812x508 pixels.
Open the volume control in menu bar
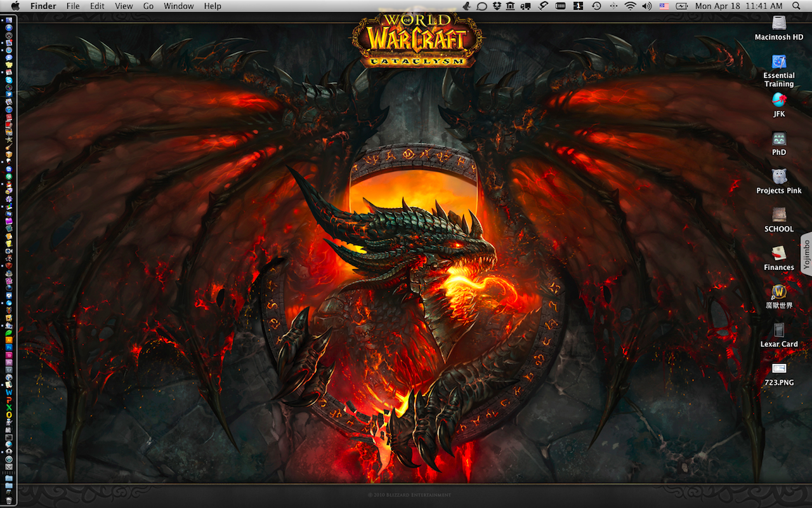click(646, 6)
